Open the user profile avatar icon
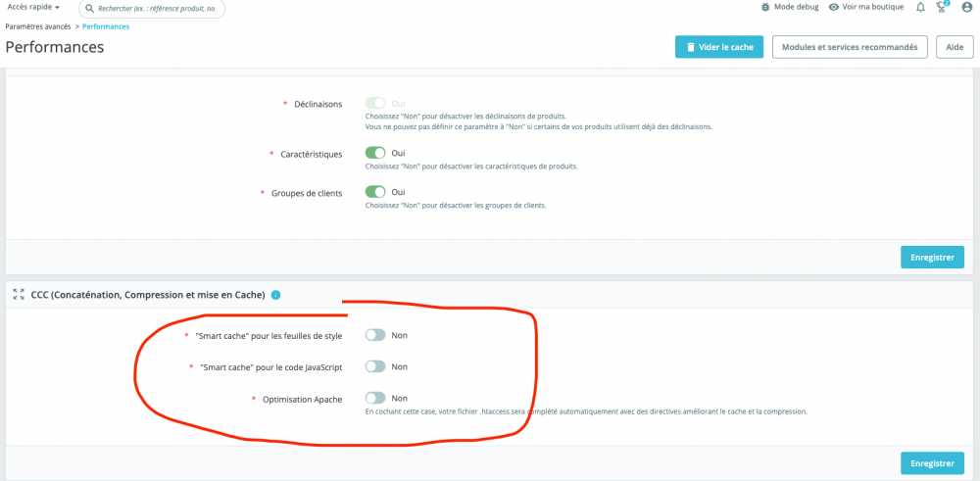Image resolution: width=980 pixels, height=481 pixels. click(967, 8)
